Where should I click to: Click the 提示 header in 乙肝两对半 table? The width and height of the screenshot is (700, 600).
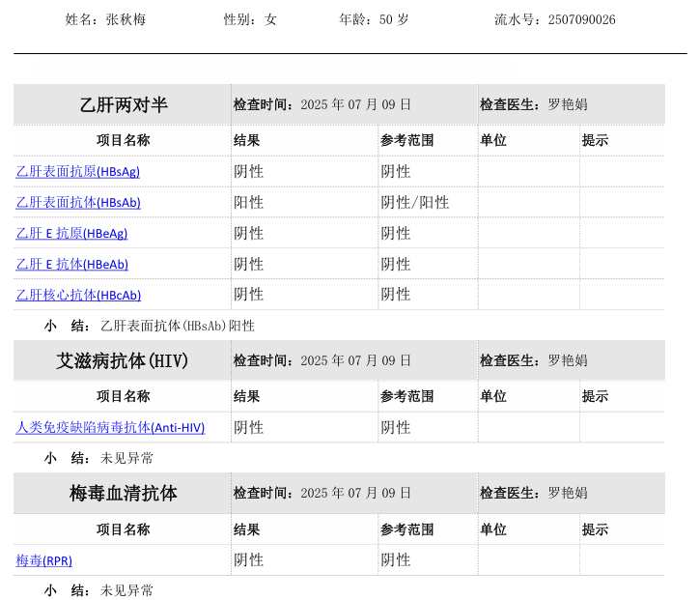pos(595,140)
